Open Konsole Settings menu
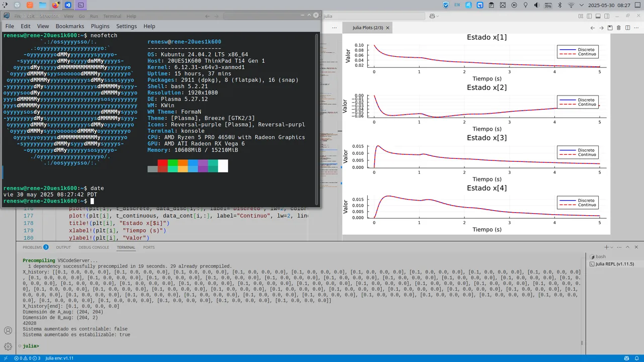 (x=126, y=26)
